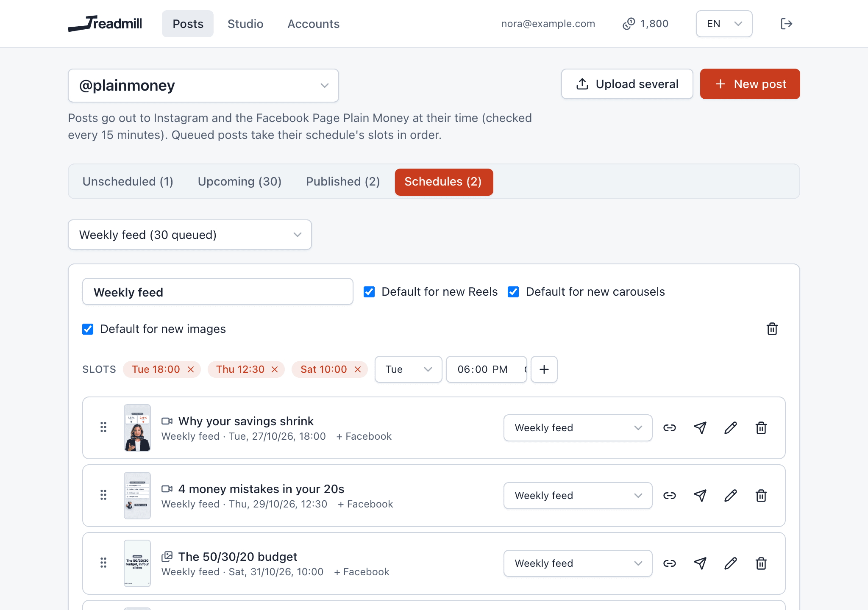The image size is (868, 610).
Task: Publish now 4 money mistakes in your 20s
Action: [700, 496]
